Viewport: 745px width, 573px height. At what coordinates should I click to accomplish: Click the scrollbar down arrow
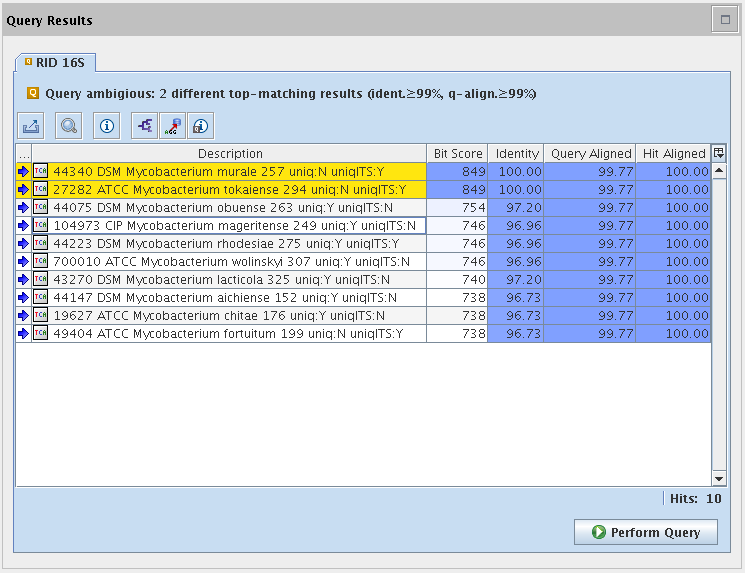click(718, 479)
